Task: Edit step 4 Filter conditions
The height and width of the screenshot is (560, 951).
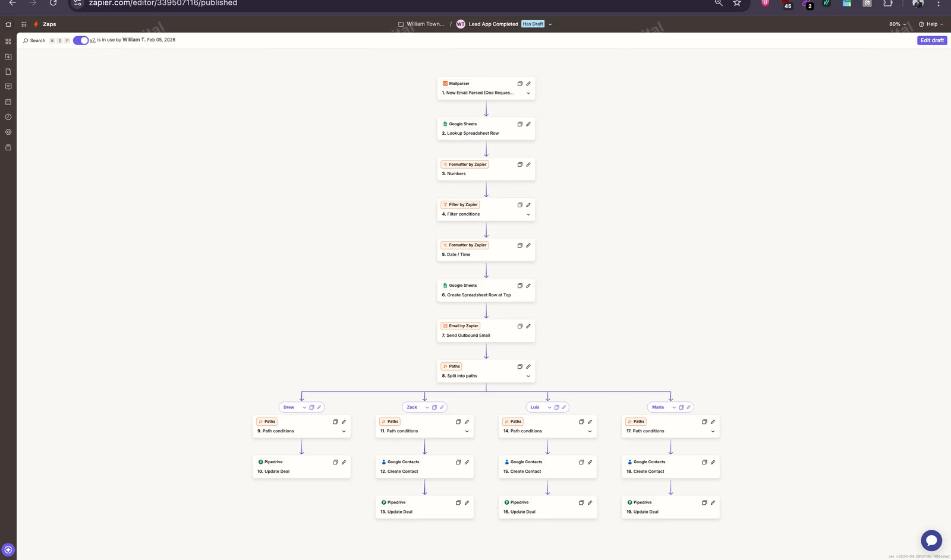Action: click(528, 205)
